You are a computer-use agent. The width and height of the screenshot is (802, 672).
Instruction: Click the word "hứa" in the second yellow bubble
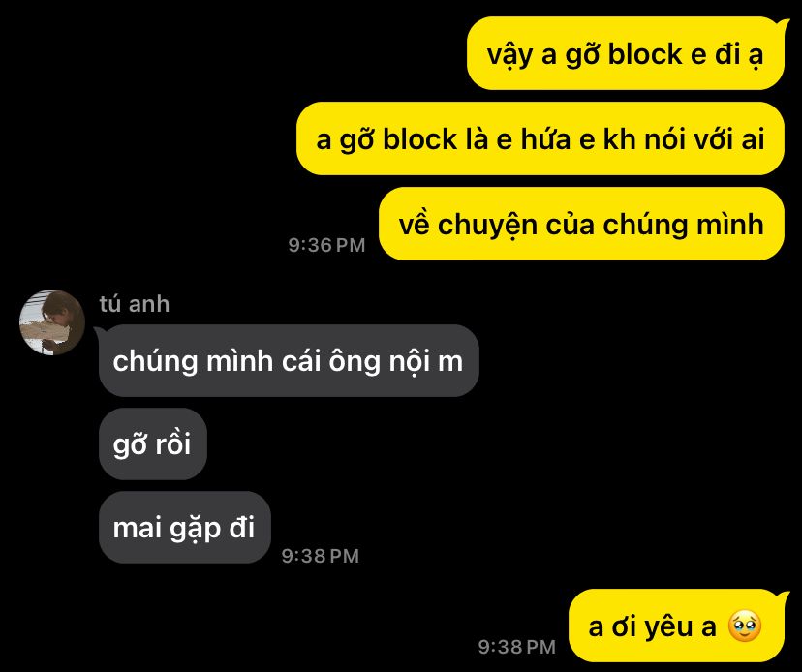pyautogui.click(x=545, y=139)
